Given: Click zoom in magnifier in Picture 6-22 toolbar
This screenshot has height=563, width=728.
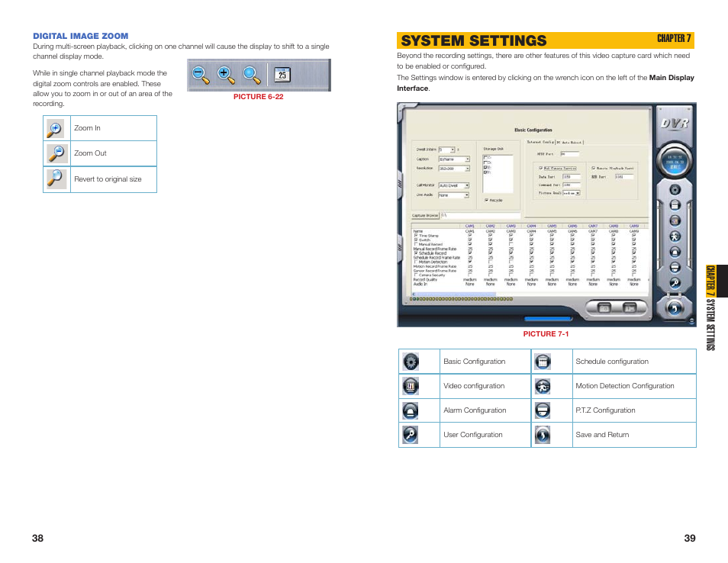Looking at the screenshot, I should [226, 76].
